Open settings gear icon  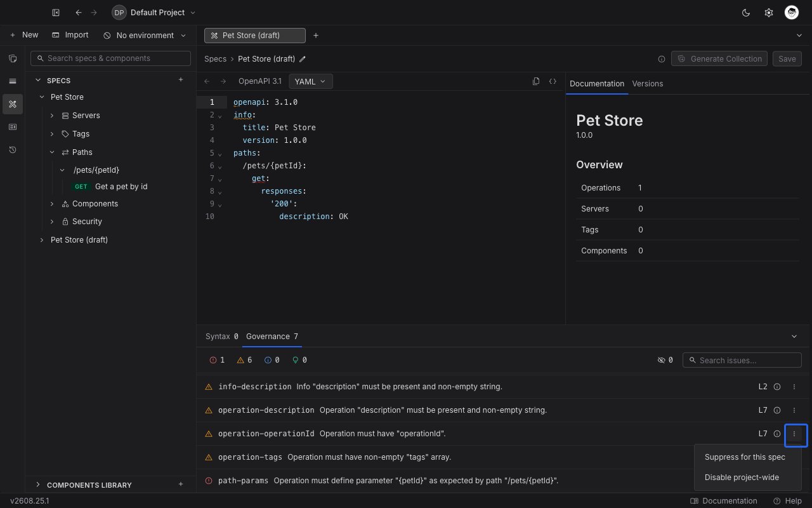click(x=769, y=13)
